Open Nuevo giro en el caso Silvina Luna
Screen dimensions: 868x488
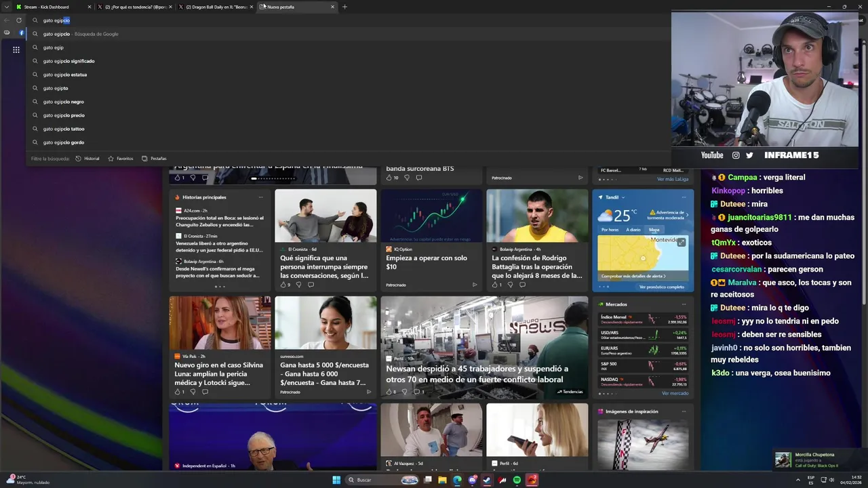click(219, 374)
